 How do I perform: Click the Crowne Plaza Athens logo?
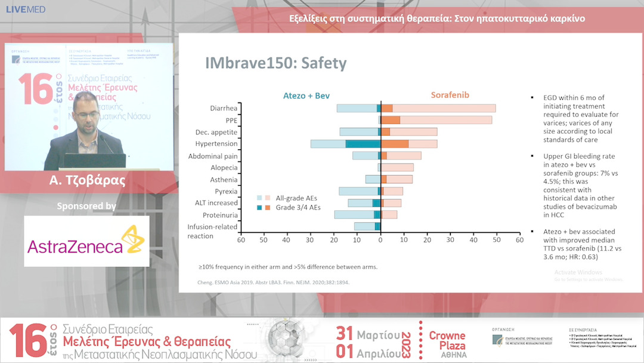[x=448, y=344]
